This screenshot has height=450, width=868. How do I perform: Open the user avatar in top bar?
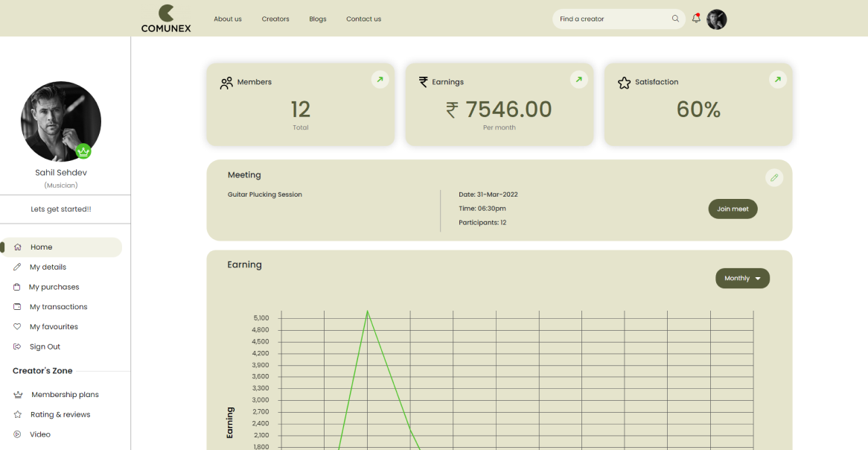click(x=716, y=19)
